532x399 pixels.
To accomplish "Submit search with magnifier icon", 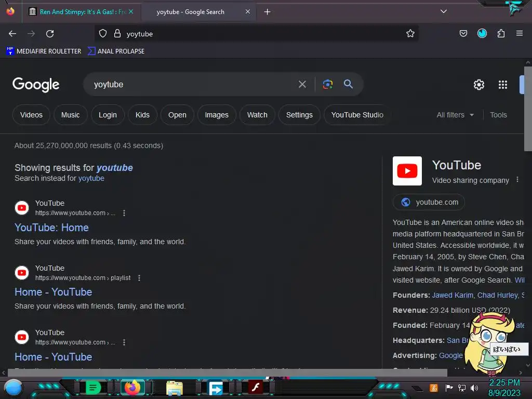I will [x=348, y=84].
